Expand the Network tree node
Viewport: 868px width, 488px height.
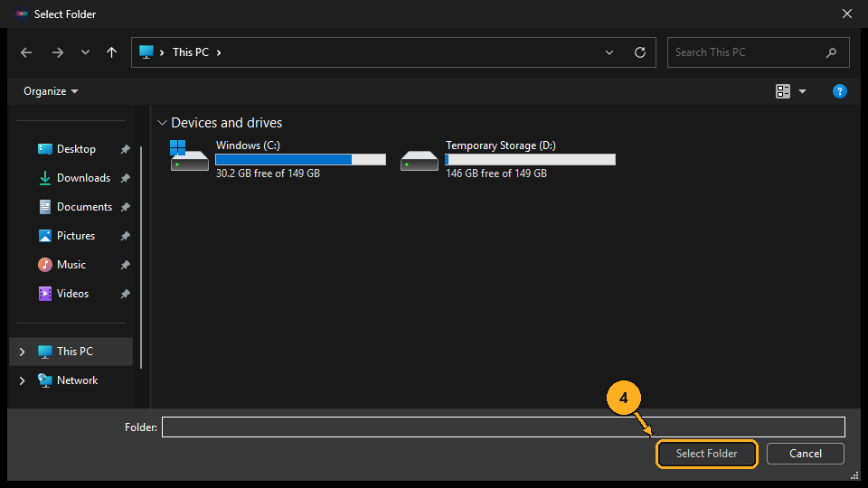pyautogui.click(x=22, y=380)
